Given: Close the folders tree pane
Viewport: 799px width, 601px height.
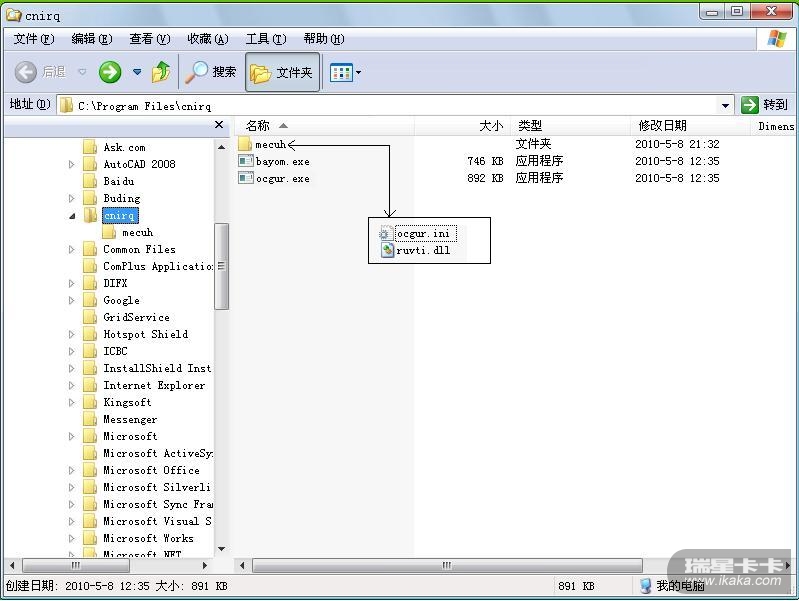Looking at the screenshot, I should click(x=219, y=125).
